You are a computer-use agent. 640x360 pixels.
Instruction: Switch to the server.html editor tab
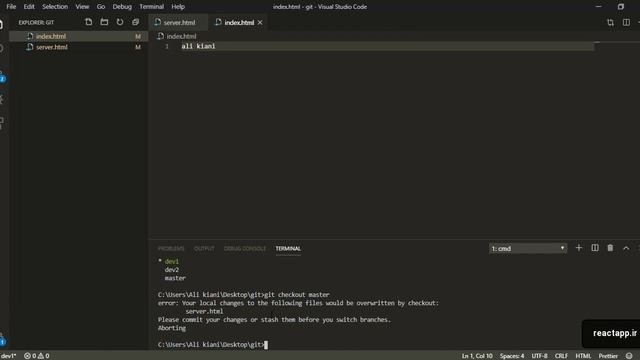pyautogui.click(x=178, y=22)
